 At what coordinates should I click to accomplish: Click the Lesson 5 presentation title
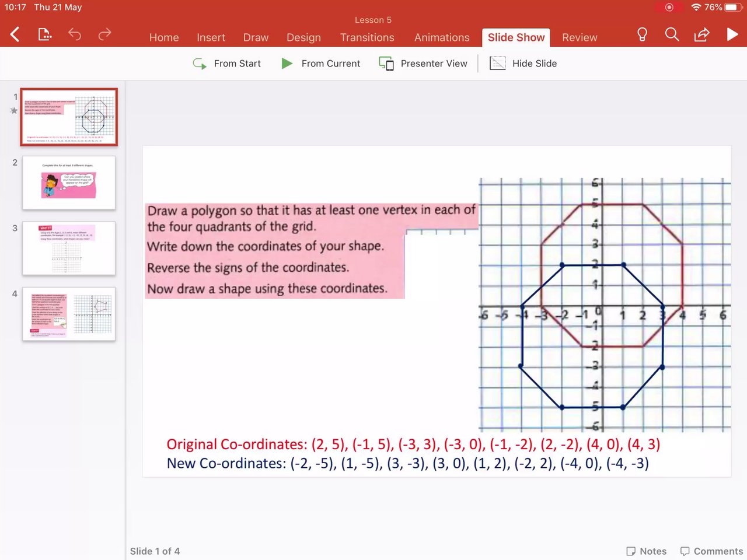point(373,20)
